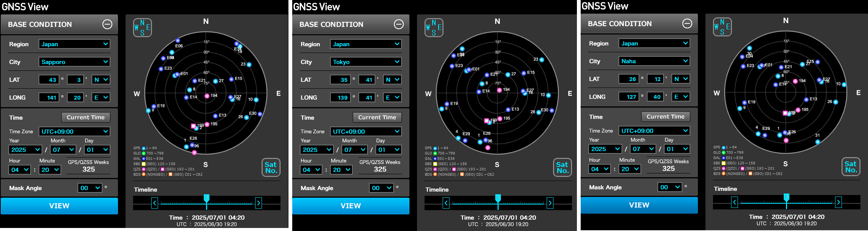Click the NSWE compass icon in Sapporo view
The height and width of the screenshot is (231, 868).
[143, 28]
